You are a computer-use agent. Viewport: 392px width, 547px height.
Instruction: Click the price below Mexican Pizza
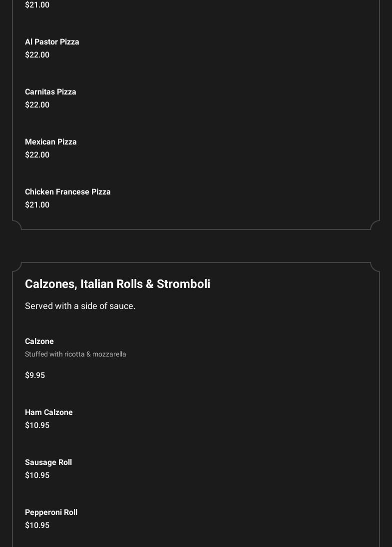37,155
